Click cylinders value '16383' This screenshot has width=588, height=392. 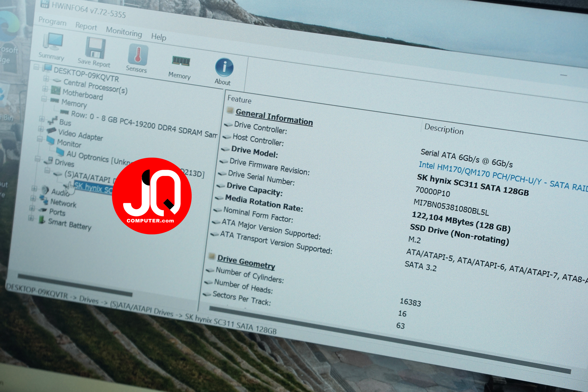tap(410, 302)
